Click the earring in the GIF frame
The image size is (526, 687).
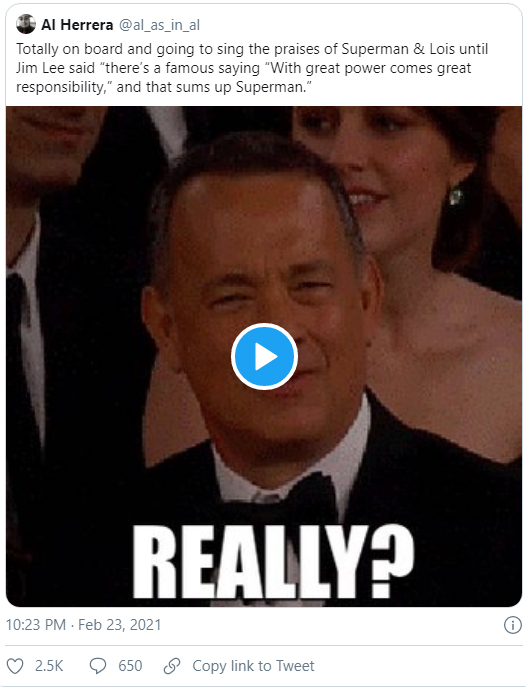coord(455,196)
